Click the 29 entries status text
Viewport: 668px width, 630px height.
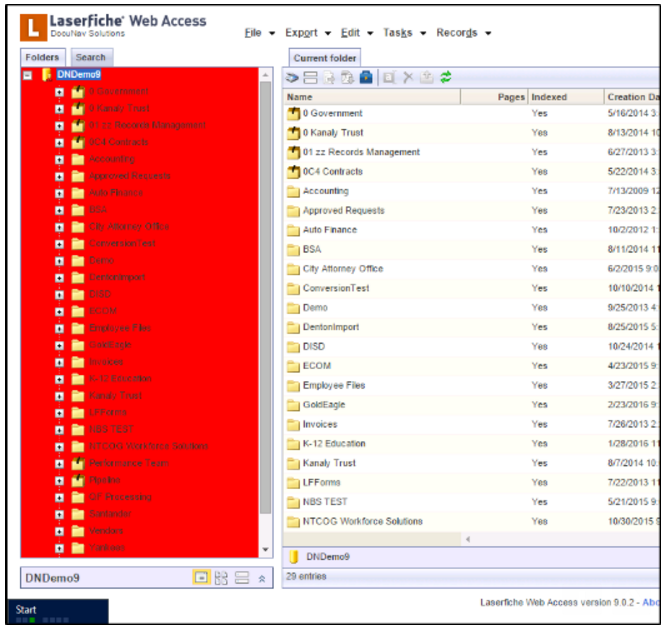click(x=306, y=576)
